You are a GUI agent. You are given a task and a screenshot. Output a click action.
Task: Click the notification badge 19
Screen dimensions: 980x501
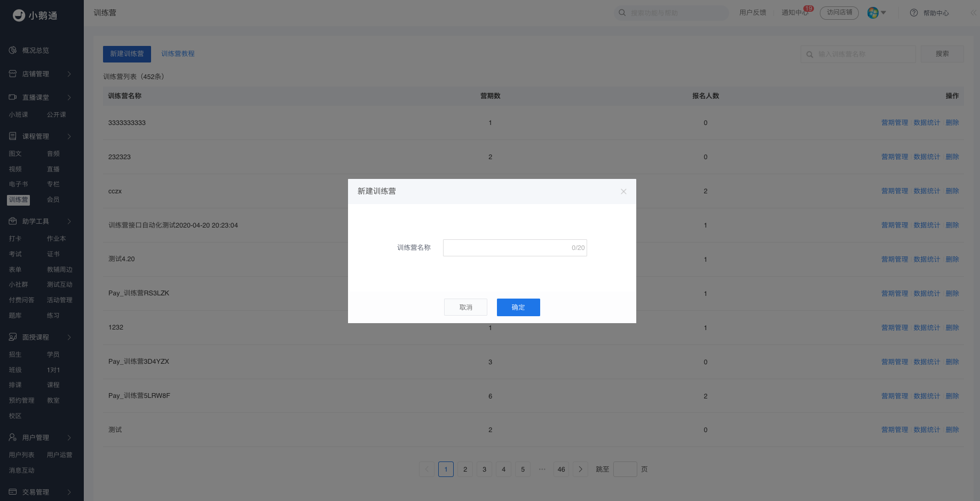809,9
